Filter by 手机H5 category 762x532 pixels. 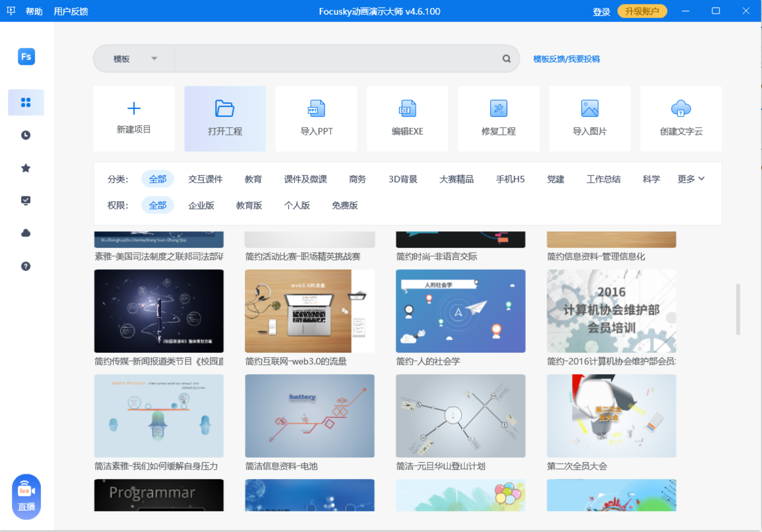point(510,179)
